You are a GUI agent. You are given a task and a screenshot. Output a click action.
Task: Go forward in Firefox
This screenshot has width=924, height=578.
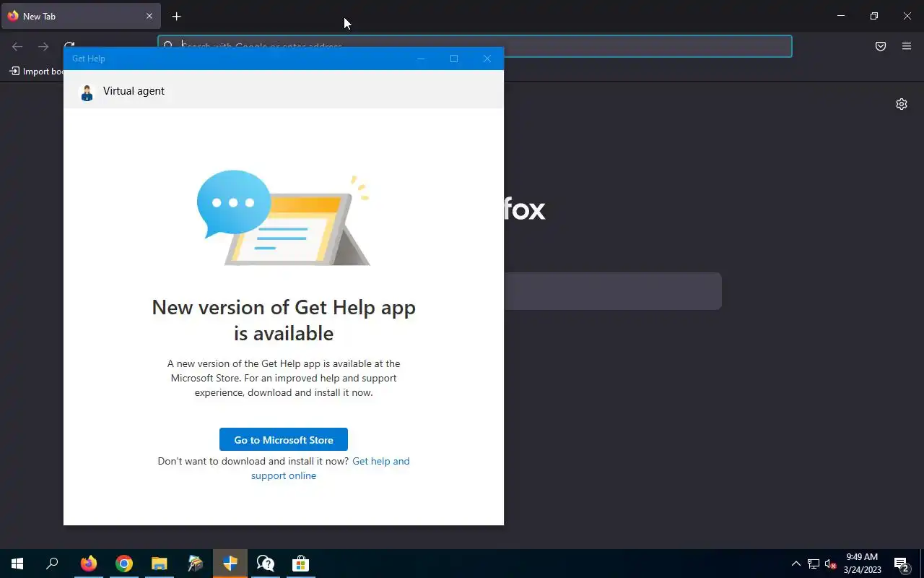pos(43,46)
